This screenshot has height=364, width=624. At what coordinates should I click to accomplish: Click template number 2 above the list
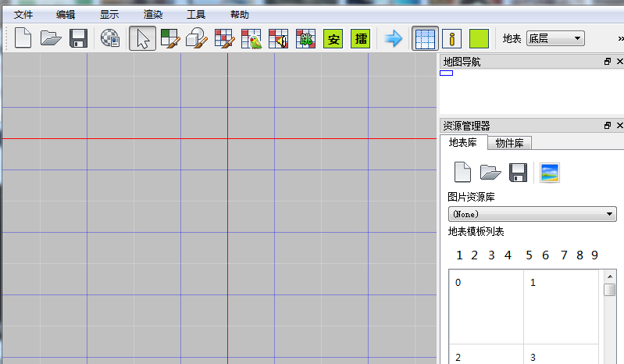point(474,255)
